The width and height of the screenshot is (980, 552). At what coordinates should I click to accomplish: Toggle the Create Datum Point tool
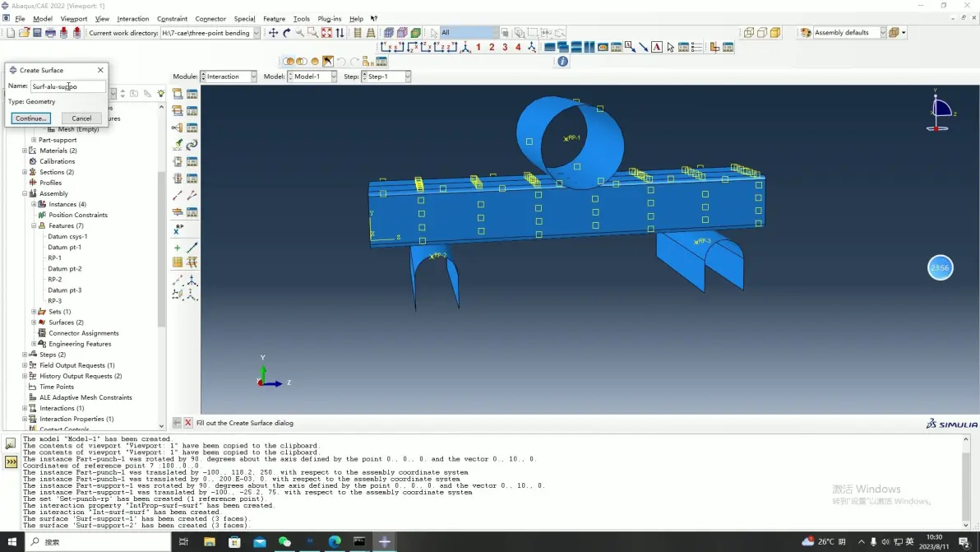coord(178,248)
